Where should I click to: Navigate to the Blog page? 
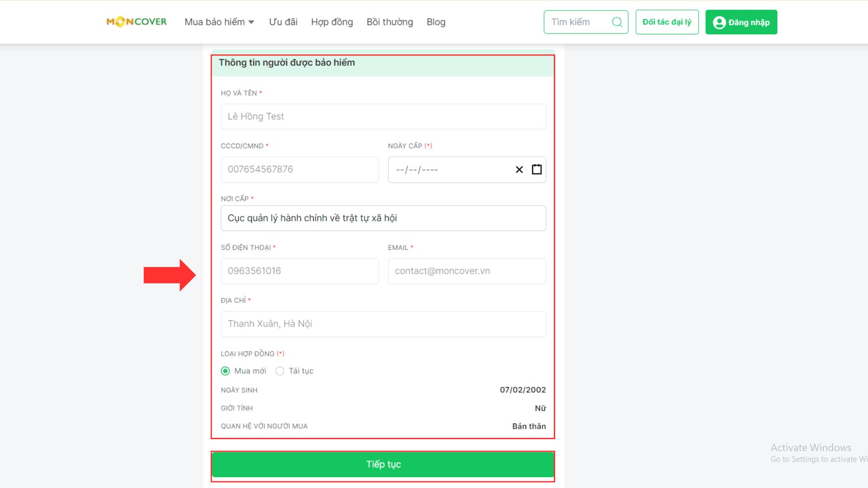(436, 22)
